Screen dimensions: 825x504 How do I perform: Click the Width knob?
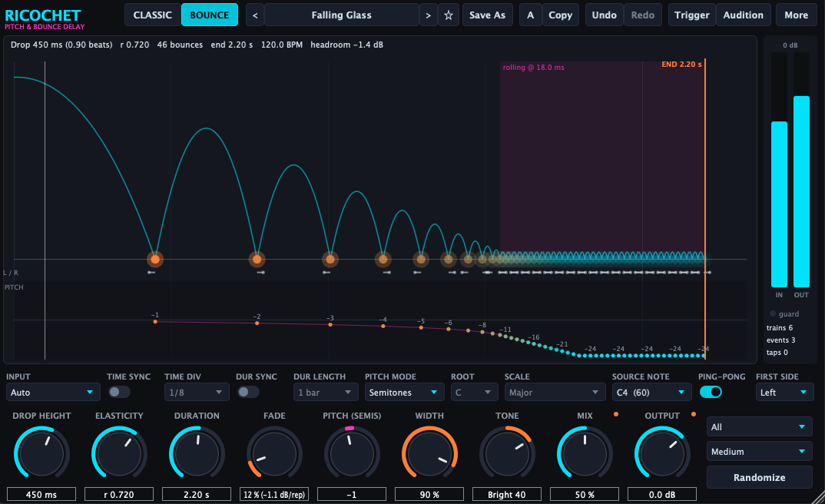pyautogui.click(x=429, y=453)
